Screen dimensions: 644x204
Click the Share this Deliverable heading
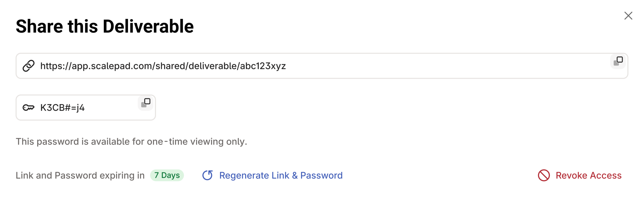(105, 26)
